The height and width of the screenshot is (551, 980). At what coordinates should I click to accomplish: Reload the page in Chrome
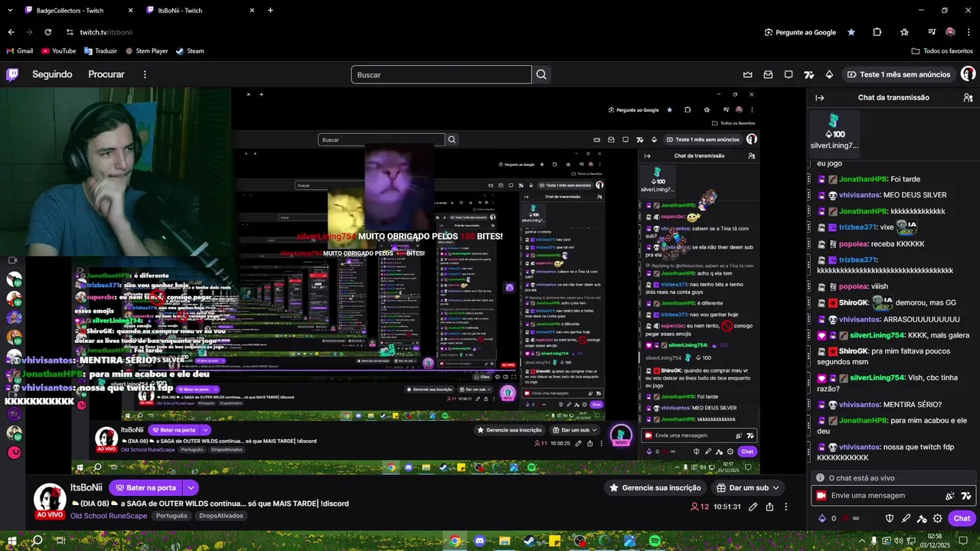tap(47, 32)
